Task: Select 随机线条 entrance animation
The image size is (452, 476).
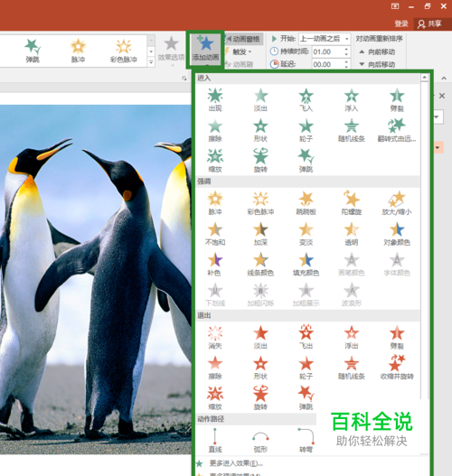Action: 352,131
